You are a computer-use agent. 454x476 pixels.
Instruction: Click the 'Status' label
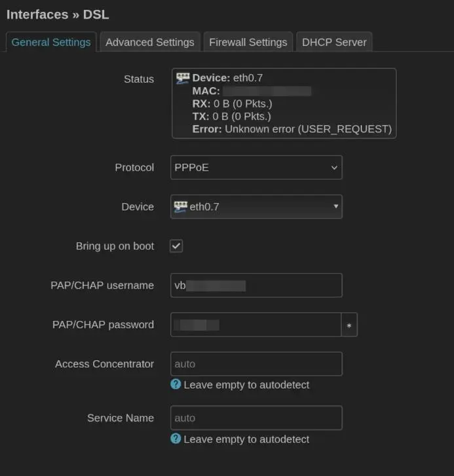pos(139,79)
